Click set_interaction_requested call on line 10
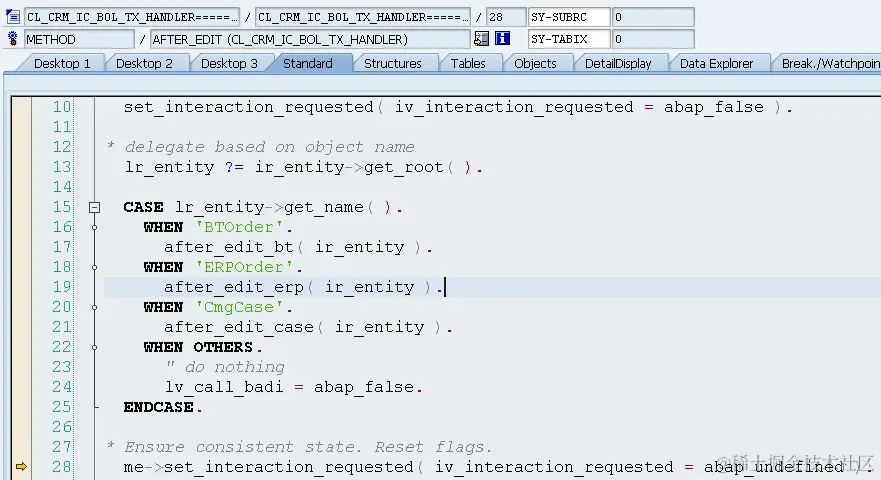Viewport: 881px width, 480px height. [458, 107]
